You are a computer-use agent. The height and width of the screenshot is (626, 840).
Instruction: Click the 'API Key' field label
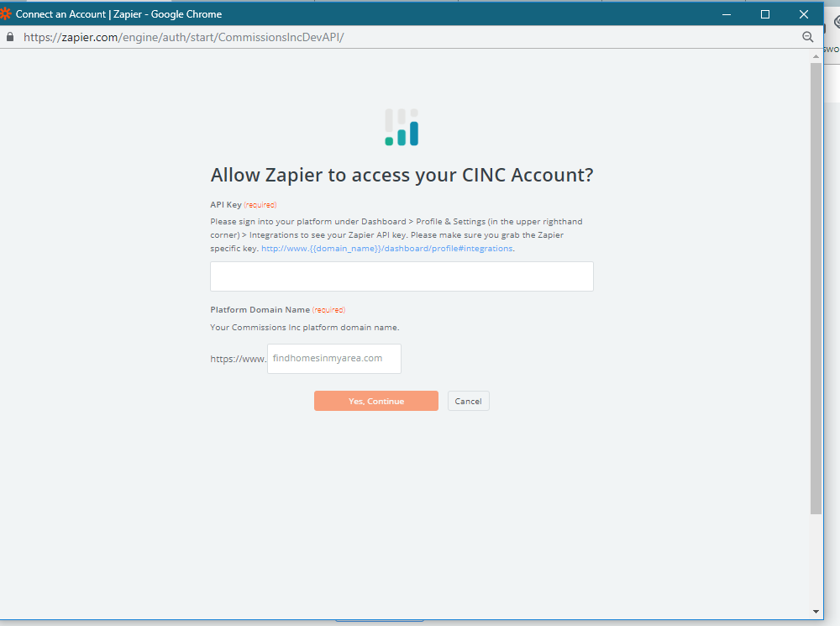(x=225, y=205)
